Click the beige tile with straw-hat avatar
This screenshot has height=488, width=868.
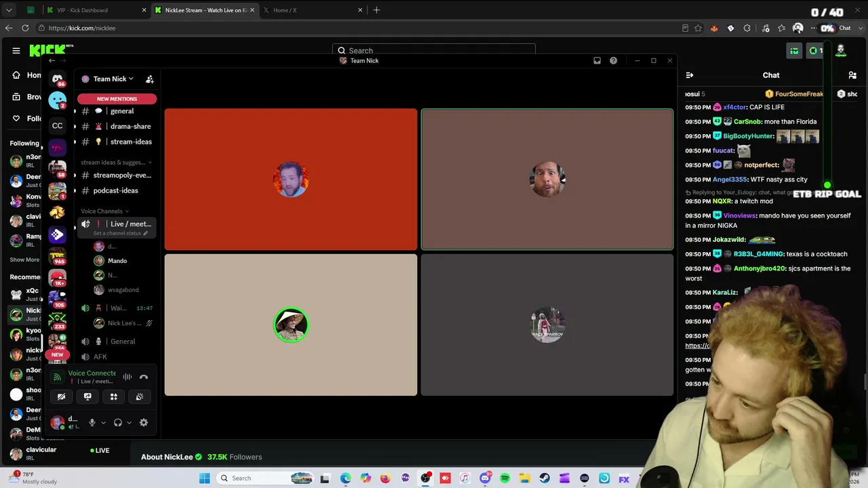coord(291,325)
